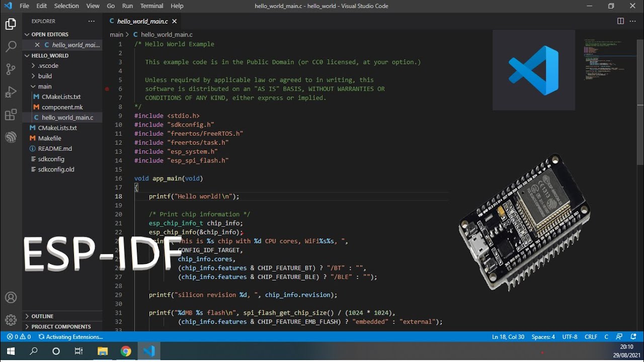This screenshot has height=362, width=644.
Task: Open component.mk file
Action: point(62,107)
